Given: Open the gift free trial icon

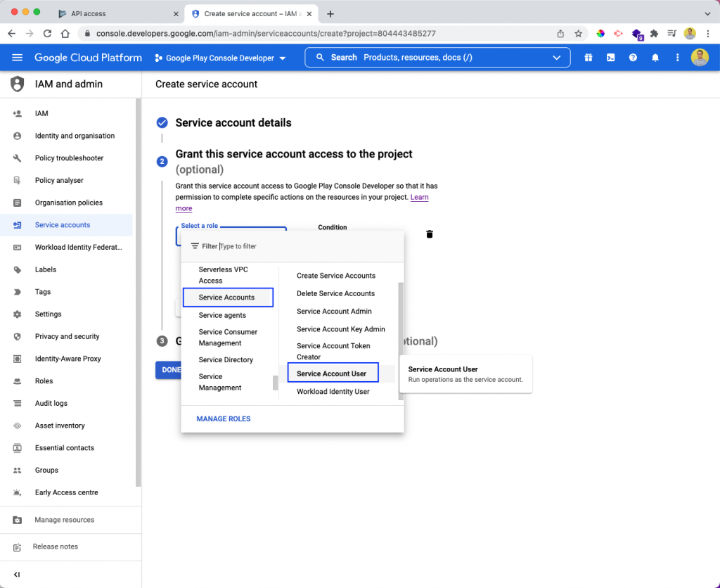Looking at the screenshot, I should (589, 58).
